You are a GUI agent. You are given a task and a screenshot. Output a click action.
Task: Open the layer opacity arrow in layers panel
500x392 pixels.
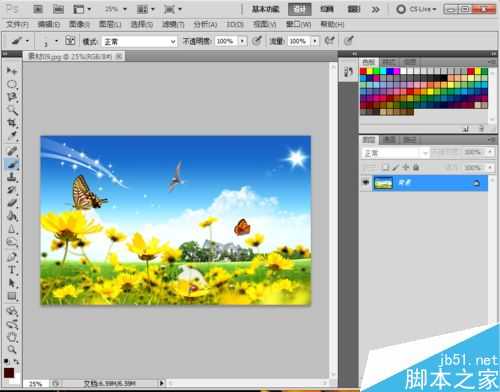coord(490,152)
